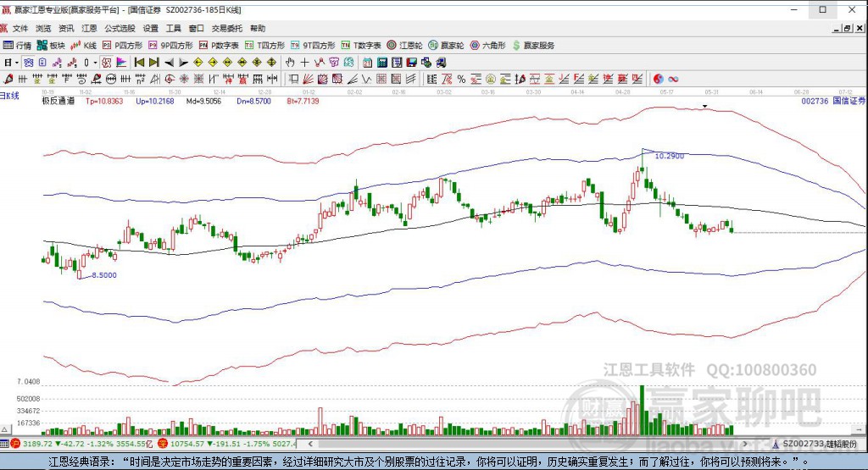This screenshot has height=470, width=868.
Task: Click the blue infinity symbol icon
Action: click(673, 79)
